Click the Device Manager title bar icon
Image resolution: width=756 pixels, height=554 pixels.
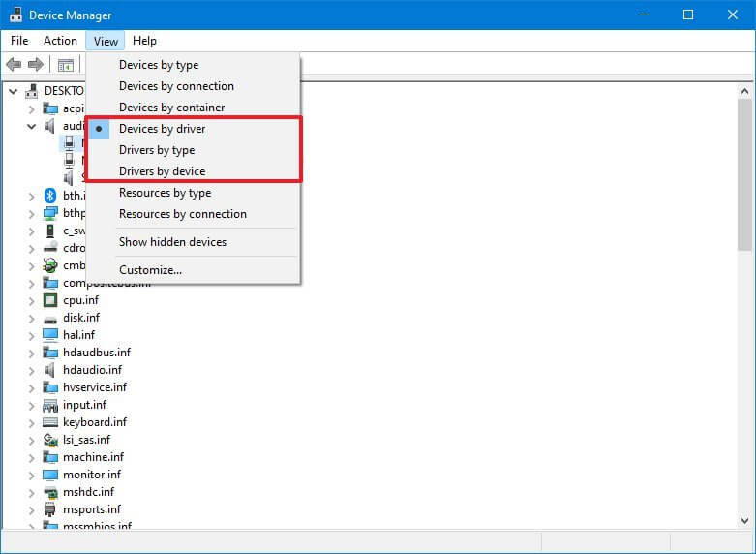pyautogui.click(x=15, y=15)
